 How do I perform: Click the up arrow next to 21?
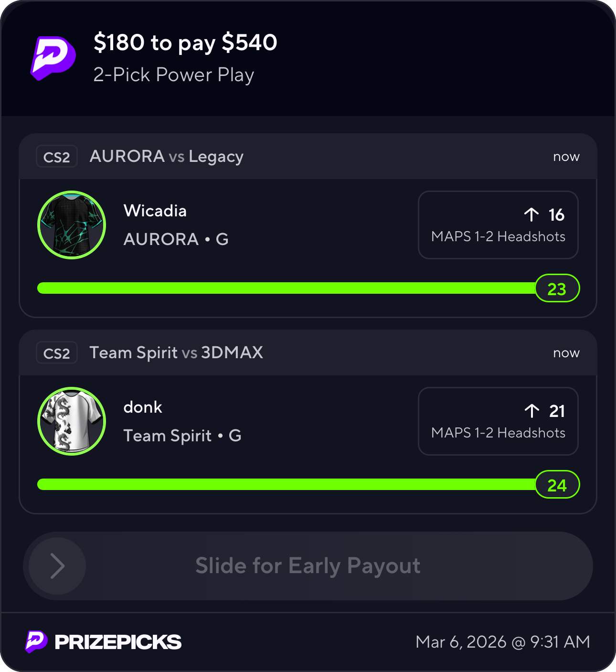[531, 411]
